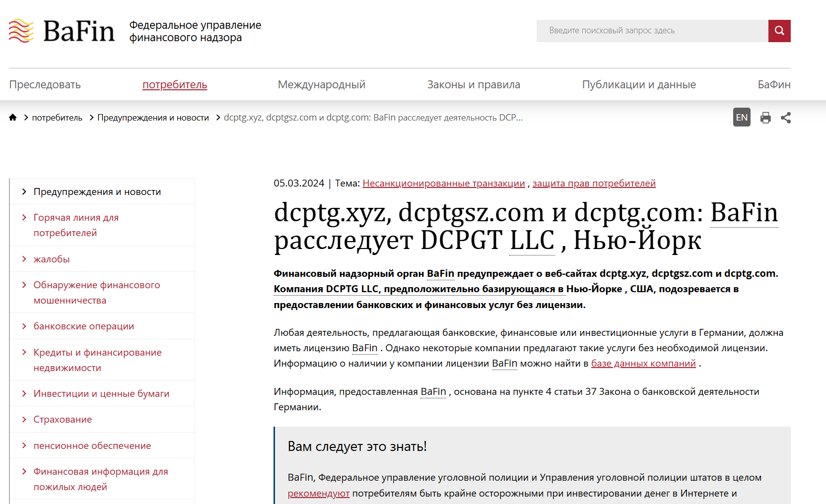
Task: Open the Публикации и данные menu
Action: pyautogui.click(x=638, y=85)
